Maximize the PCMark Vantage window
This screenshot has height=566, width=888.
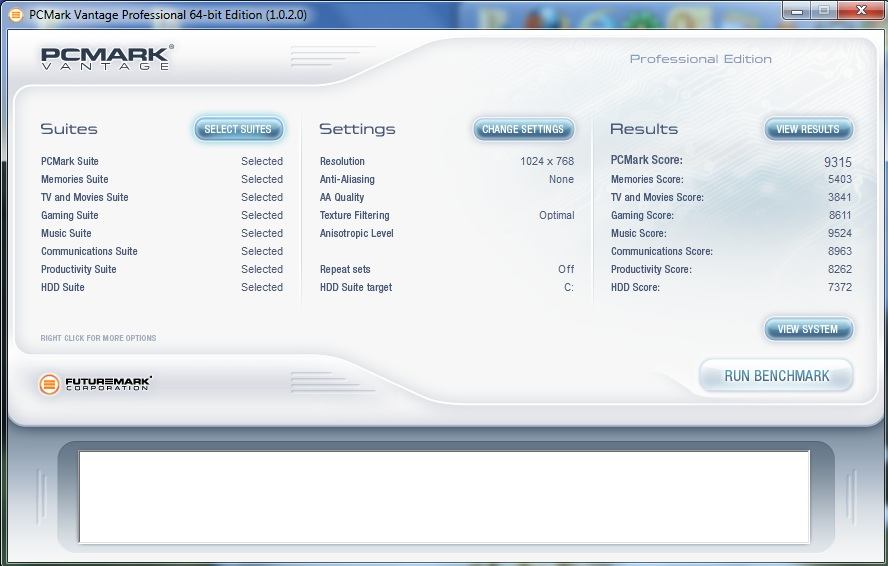[824, 10]
